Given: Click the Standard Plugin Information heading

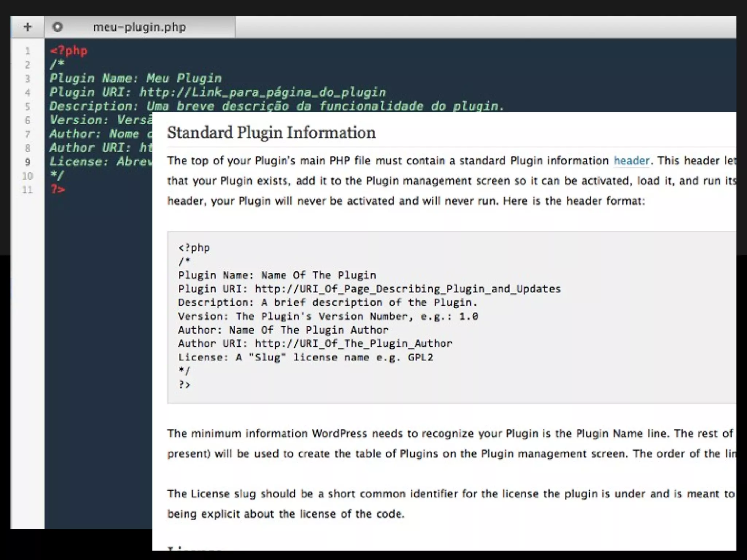Looking at the screenshot, I should 271,133.
